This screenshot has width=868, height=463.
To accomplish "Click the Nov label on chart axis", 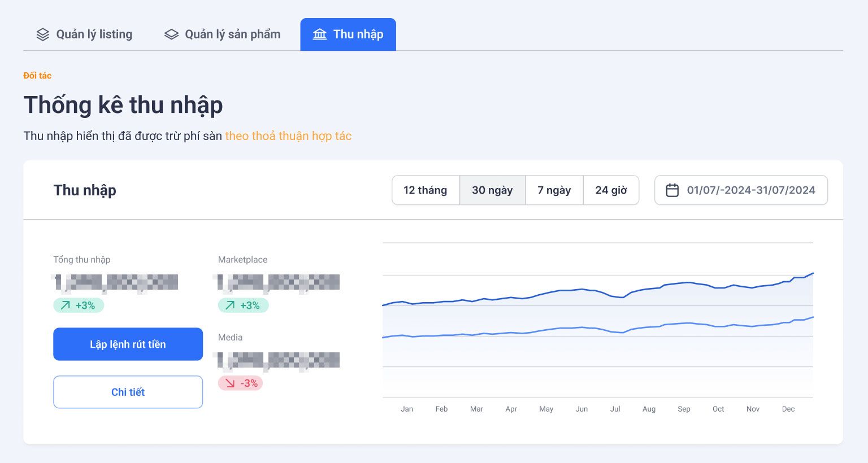I will pyautogui.click(x=753, y=409).
